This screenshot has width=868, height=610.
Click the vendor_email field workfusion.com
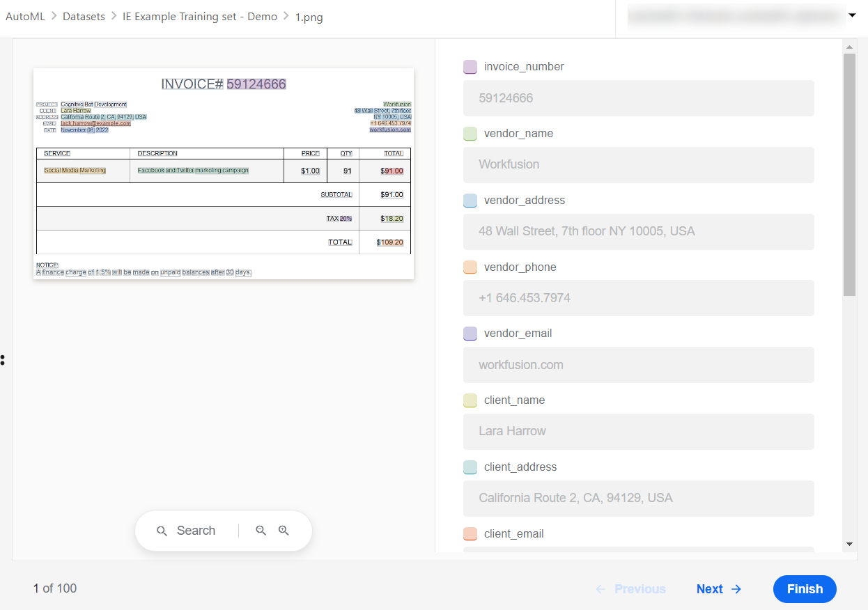(639, 365)
